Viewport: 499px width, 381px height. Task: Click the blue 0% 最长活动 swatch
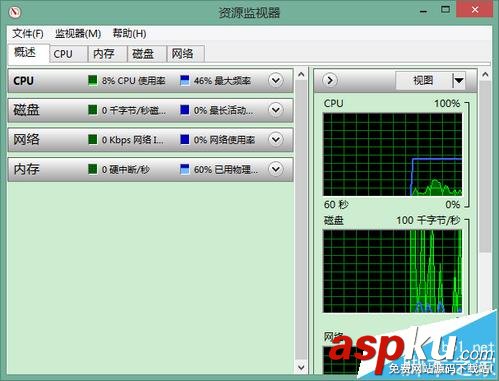[185, 110]
